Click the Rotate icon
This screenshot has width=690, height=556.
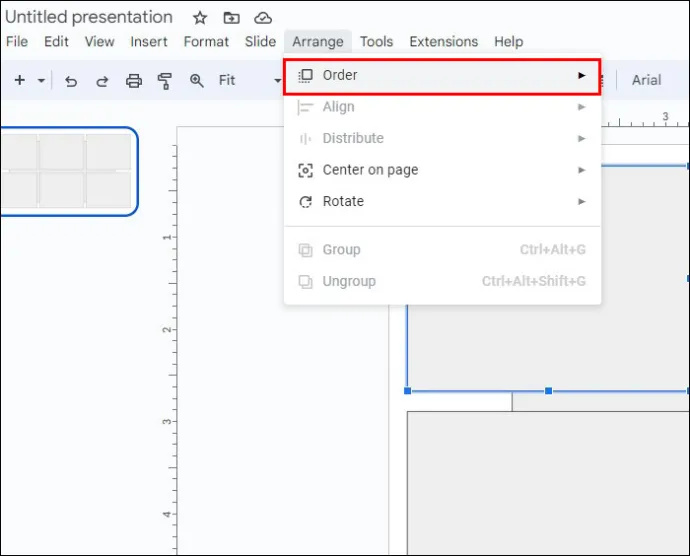click(305, 202)
